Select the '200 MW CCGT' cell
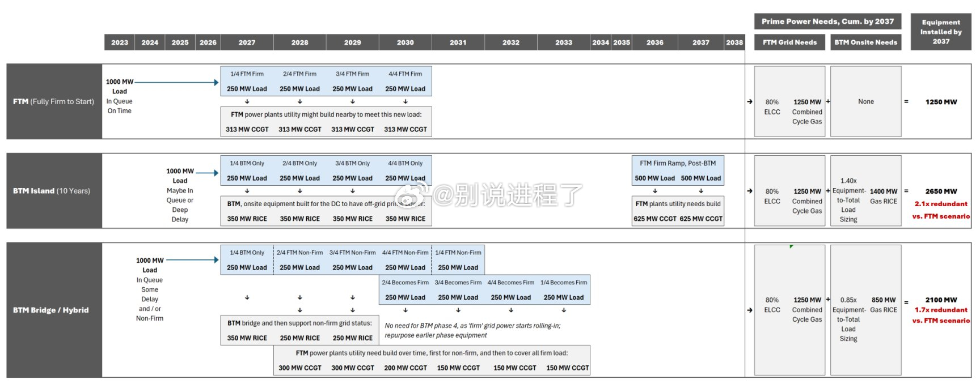Image resolution: width=980 pixels, height=388 pixels. [x=405, y=368]
